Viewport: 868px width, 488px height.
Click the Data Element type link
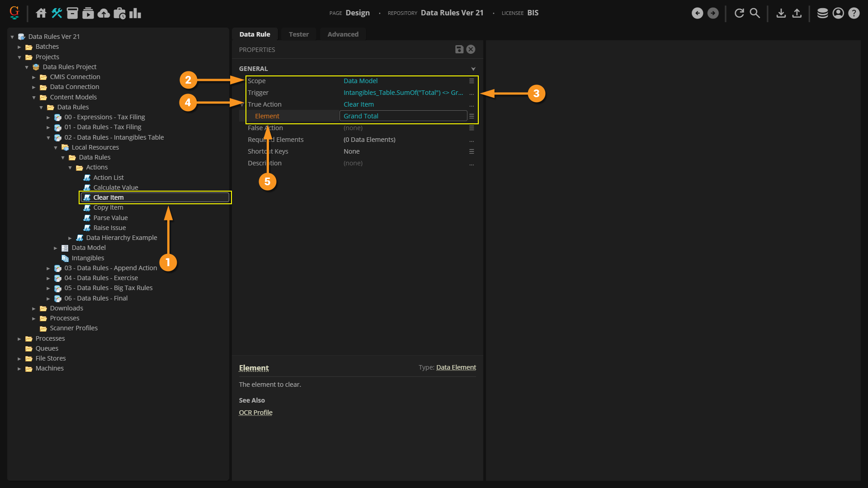456,367
